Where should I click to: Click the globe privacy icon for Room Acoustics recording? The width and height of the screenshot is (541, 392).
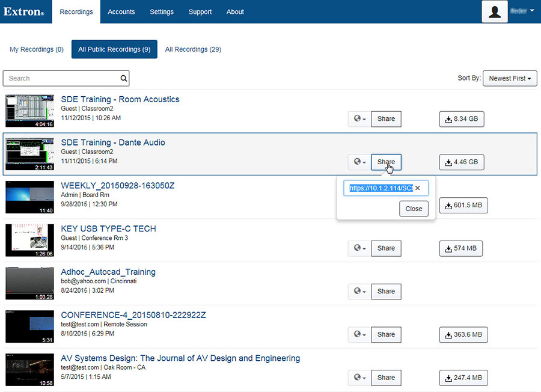357,118
